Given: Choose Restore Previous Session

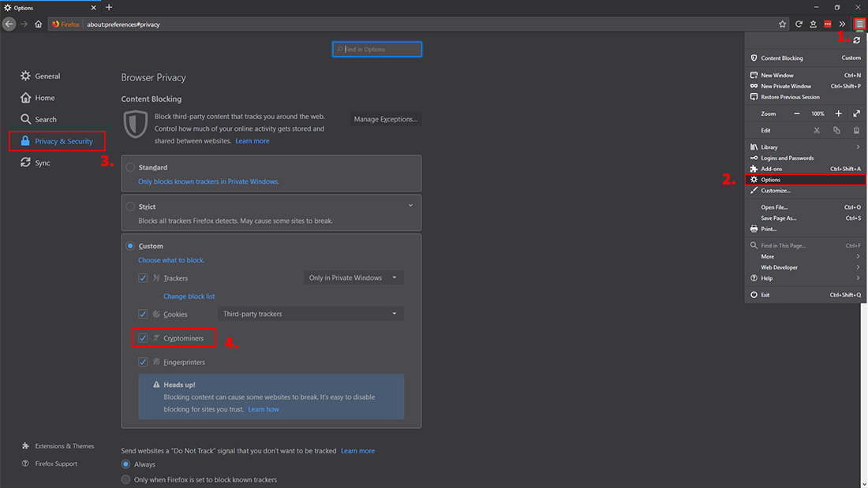Looking at the screenshot, I should 805,97.
